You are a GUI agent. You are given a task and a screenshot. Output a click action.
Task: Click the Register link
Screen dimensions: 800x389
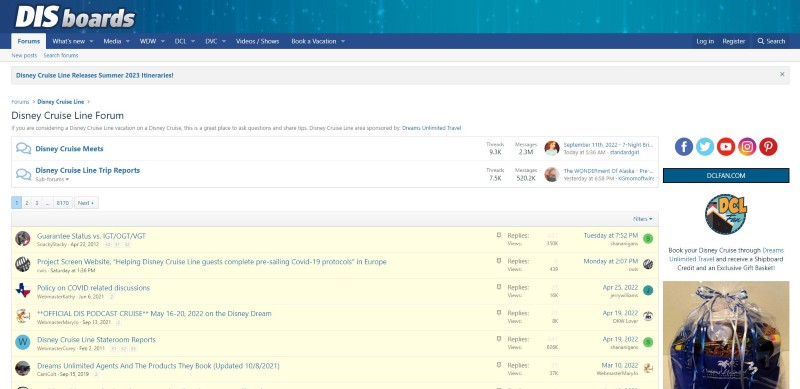(734, 41)
